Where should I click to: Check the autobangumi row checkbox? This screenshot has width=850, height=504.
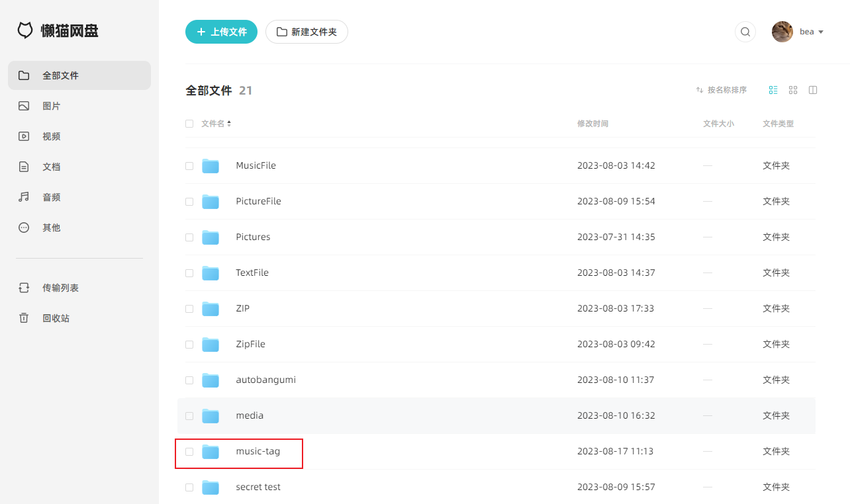point(189,380)
